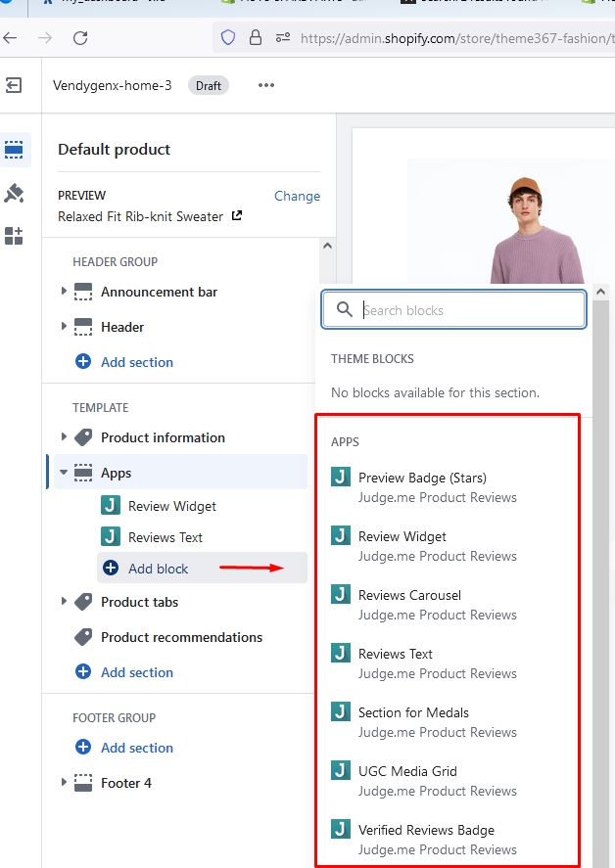Screen dimensions: 615x868
Task: Click the browser forward arrow
Action: (45, 38)
